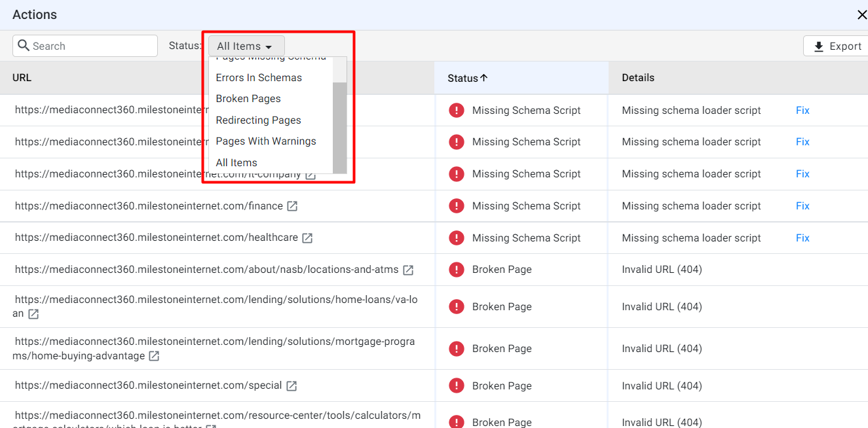Click red error icon on /finance row

[x=457, y=205]
